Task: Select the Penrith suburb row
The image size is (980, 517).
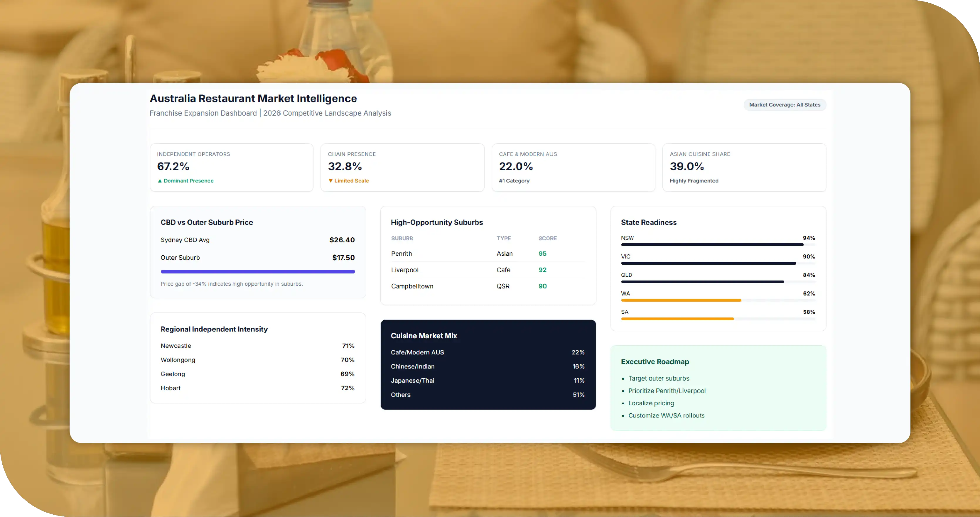Action: click(x=488, y=254)
